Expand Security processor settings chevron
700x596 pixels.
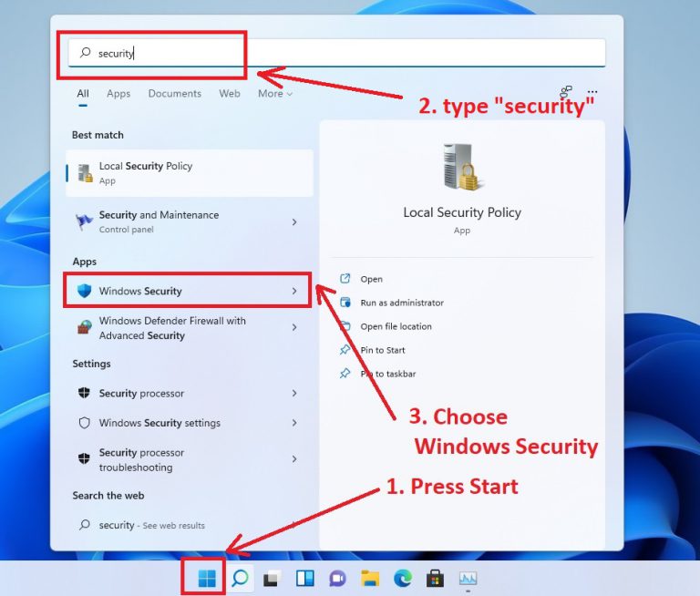tap(293, 394)
